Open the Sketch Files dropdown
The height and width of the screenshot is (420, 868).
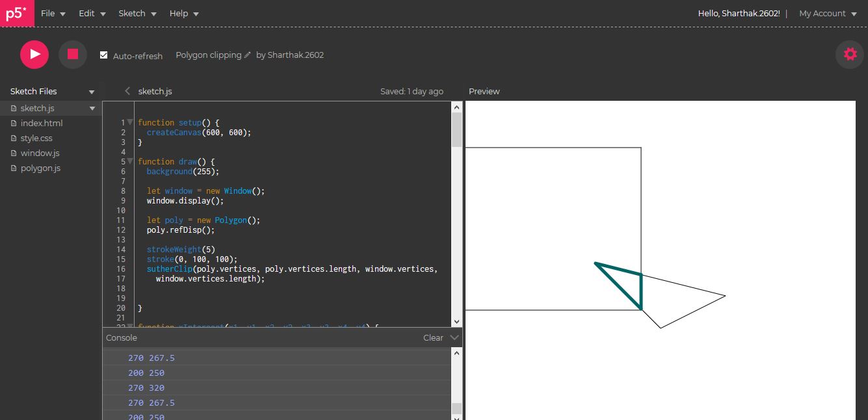point(91,91)
